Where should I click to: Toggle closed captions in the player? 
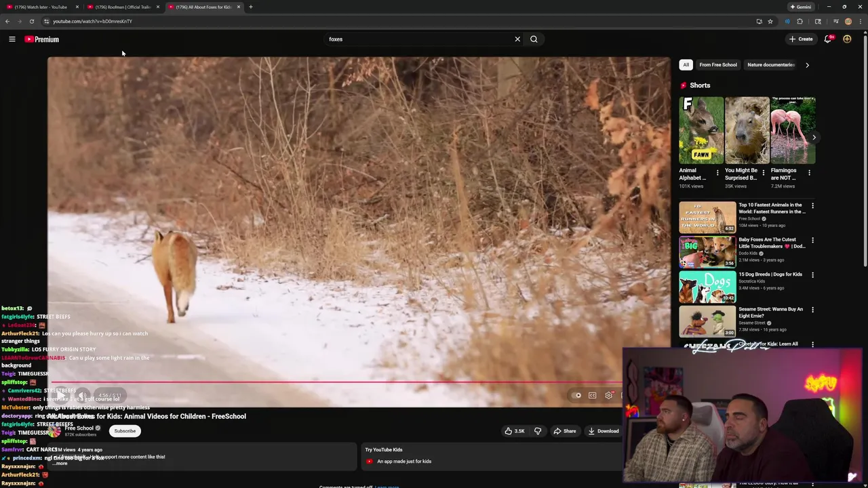pos(592,395)
